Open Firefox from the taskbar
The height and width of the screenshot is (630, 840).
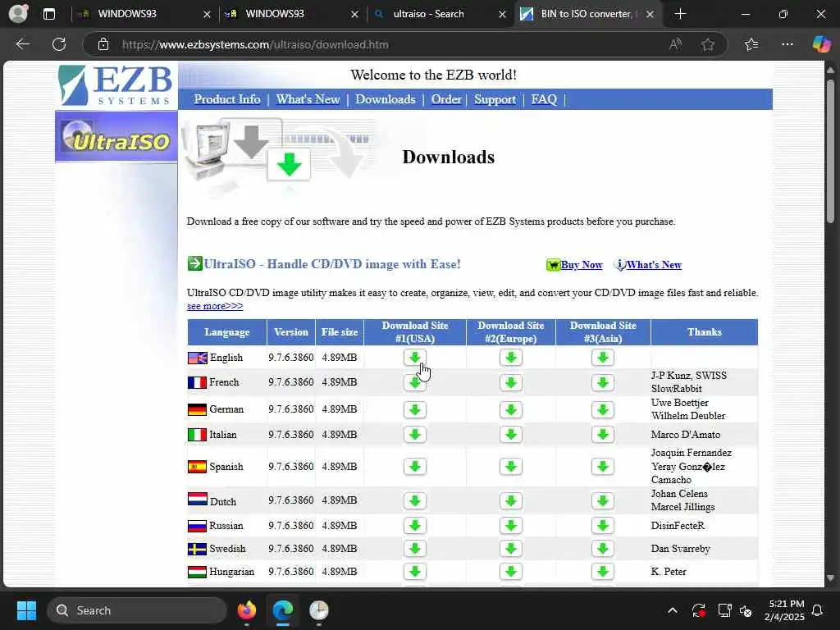[246, 610]
